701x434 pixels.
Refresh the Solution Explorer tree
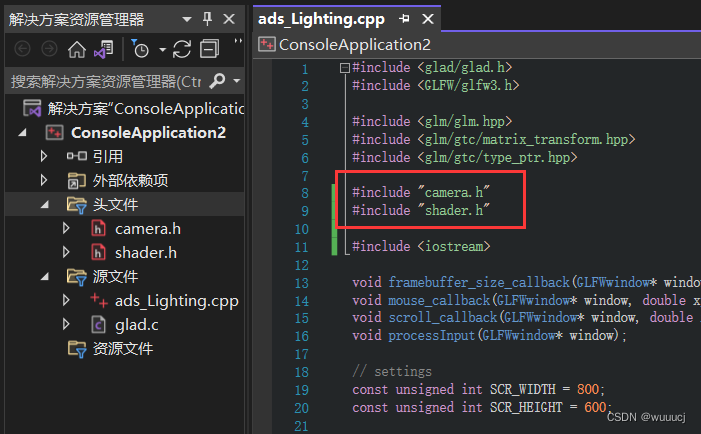coord(182,49)
